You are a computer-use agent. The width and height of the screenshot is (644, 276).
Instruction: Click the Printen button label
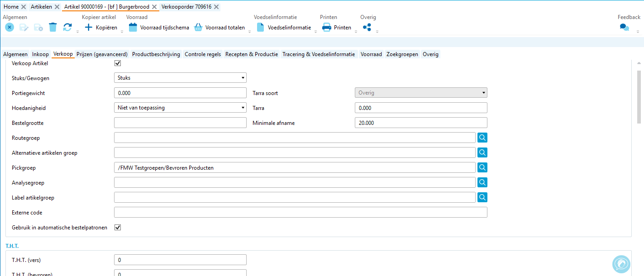coord(343,28)
